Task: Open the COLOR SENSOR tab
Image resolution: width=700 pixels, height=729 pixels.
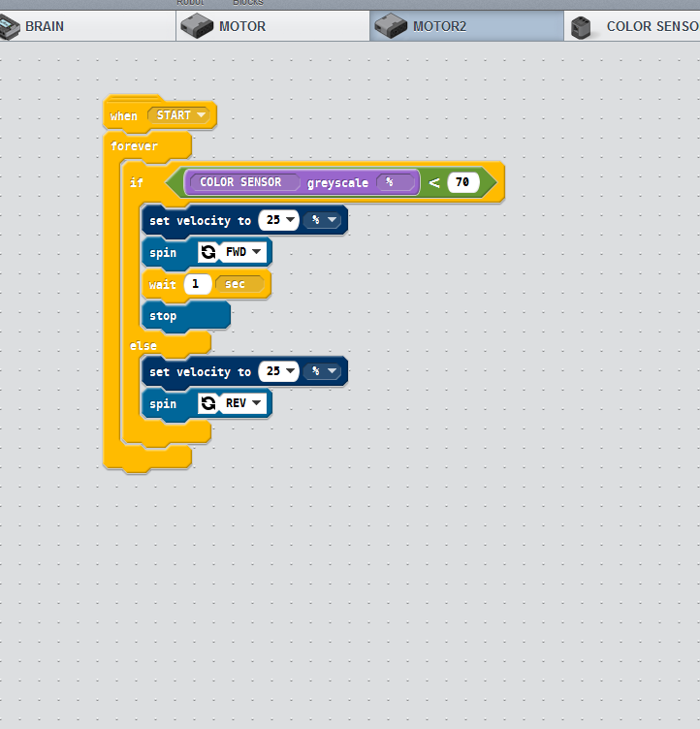Action: click(x=632, y=26)
